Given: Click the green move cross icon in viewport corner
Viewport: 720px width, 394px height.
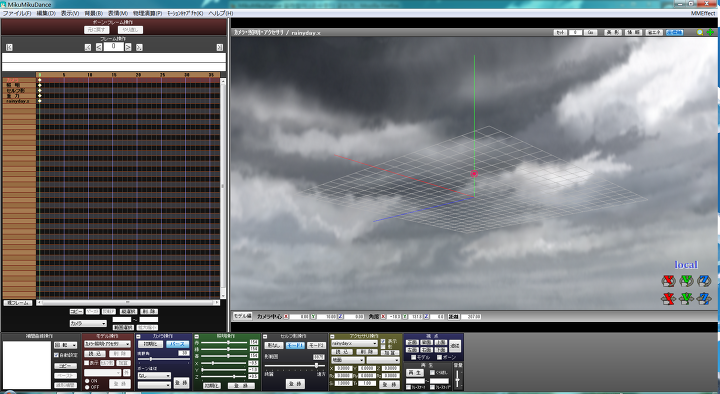Looking at the screenshot, I should pyautogui.click(x=710, y=33).
